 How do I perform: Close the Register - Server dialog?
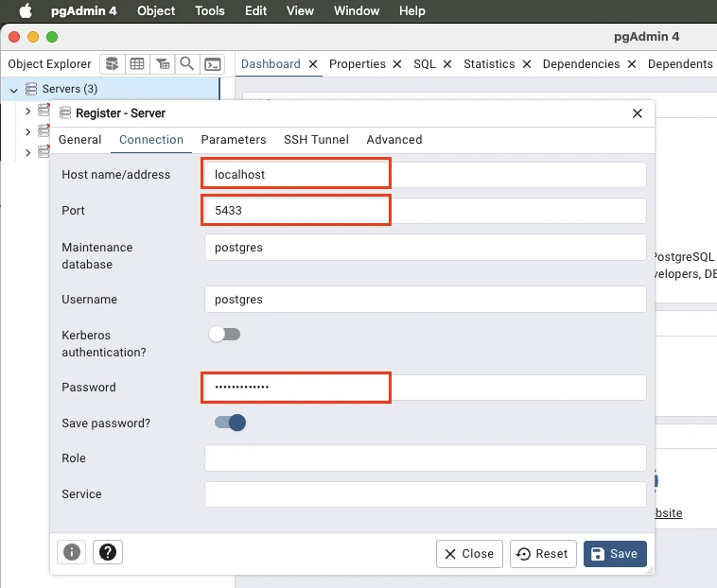coord(637,113)
